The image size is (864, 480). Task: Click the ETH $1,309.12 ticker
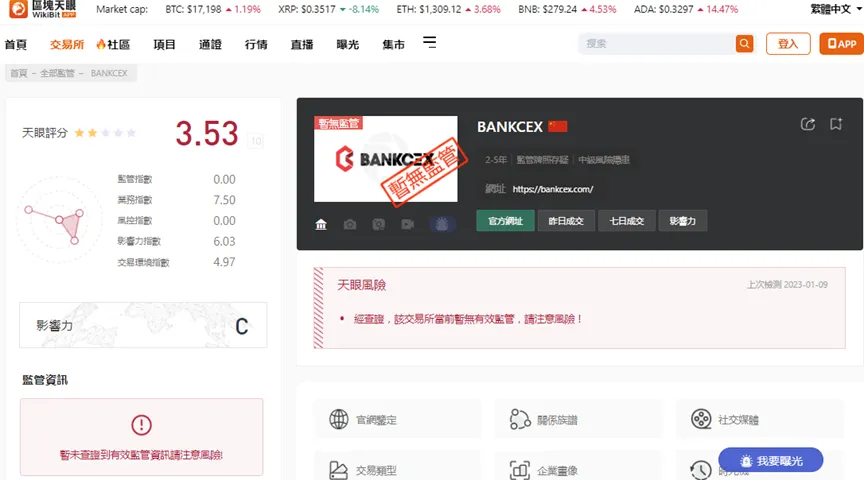pos(449,9)
